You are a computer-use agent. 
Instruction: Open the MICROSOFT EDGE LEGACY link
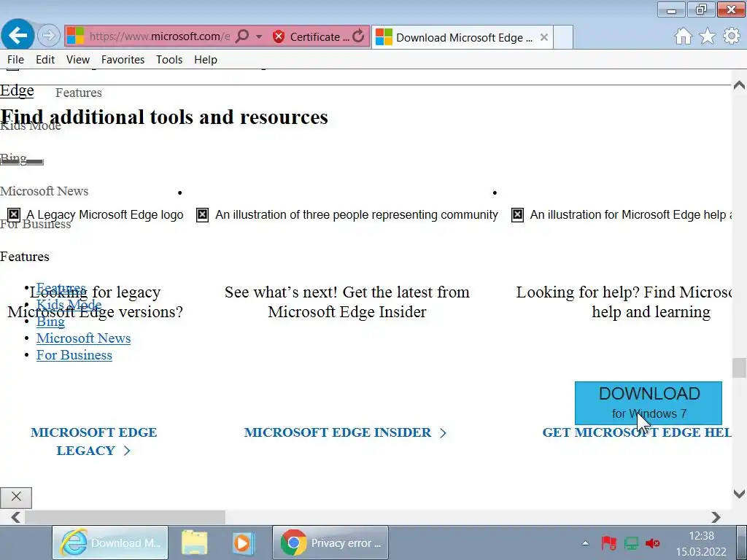coord(93,441)
